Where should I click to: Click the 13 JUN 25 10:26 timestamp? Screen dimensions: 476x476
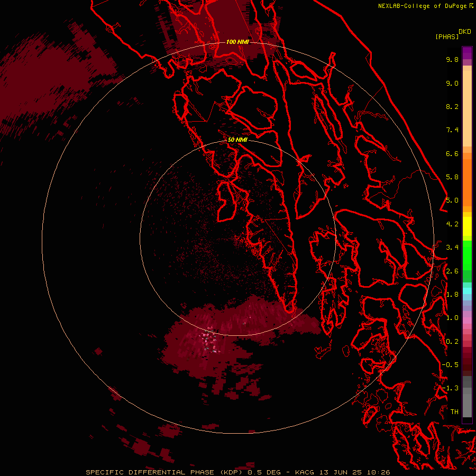point(355,472)
